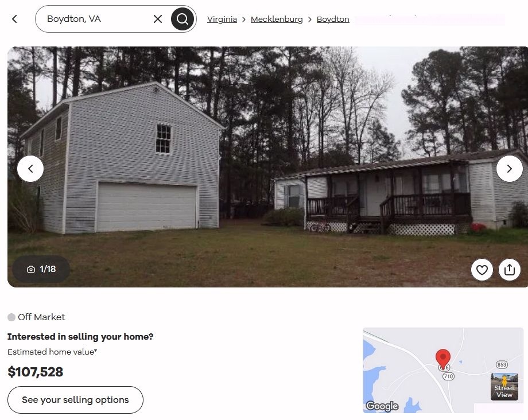Open the Boydton breadcrumb link
528x420 pixels.
[333, 19]
